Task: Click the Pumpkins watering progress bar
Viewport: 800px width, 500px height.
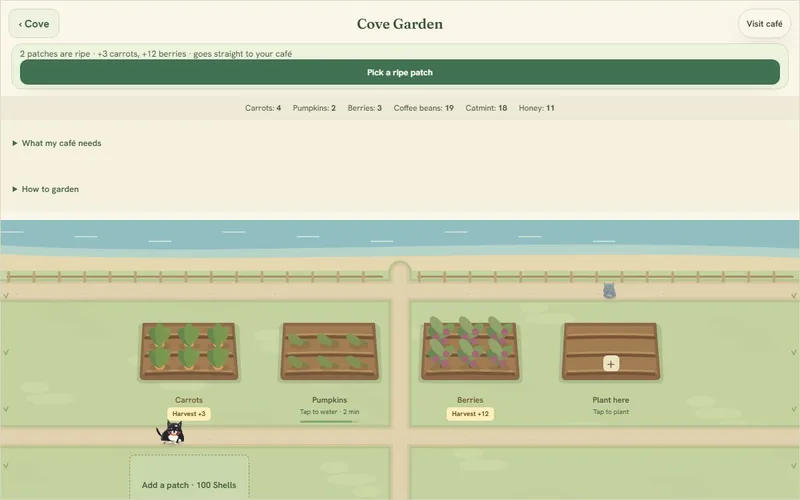Action: tap(330, 422)
